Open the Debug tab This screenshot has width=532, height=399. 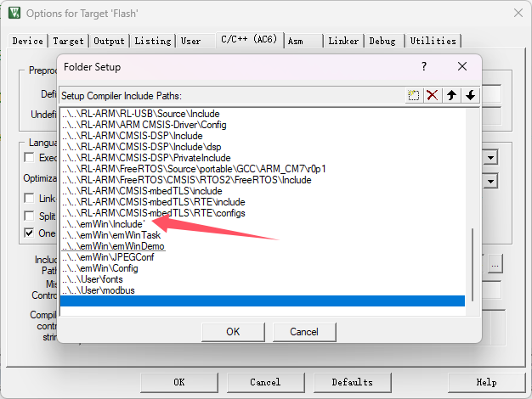tap(382, 41)
